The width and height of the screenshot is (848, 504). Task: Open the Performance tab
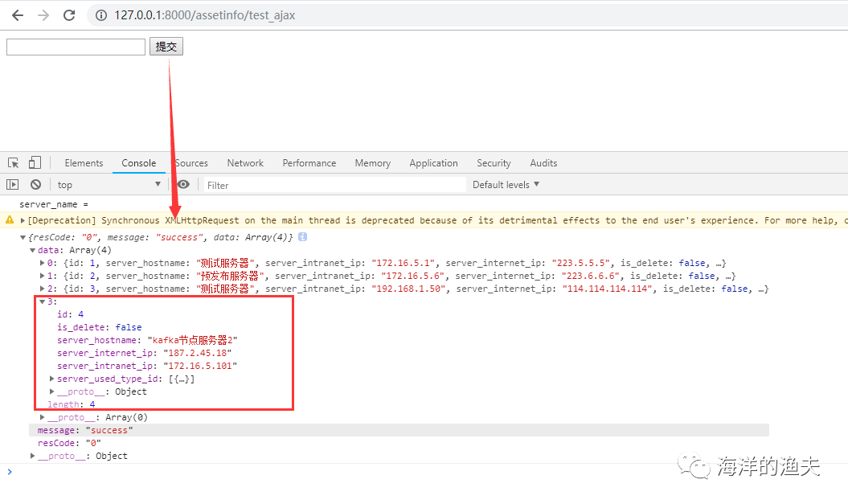pyautogui.click(x=309, y=162)
